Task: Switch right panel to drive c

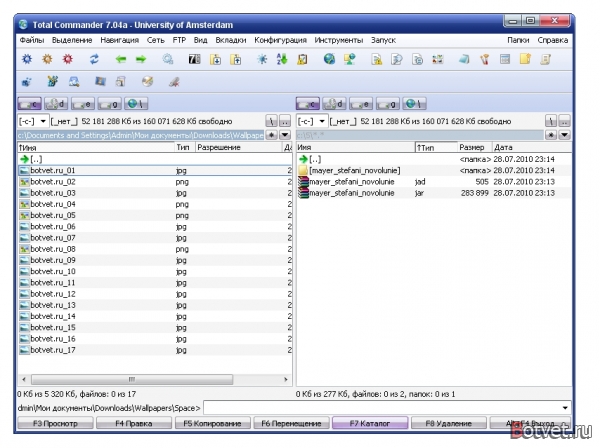Action: [x=308, y=104]
